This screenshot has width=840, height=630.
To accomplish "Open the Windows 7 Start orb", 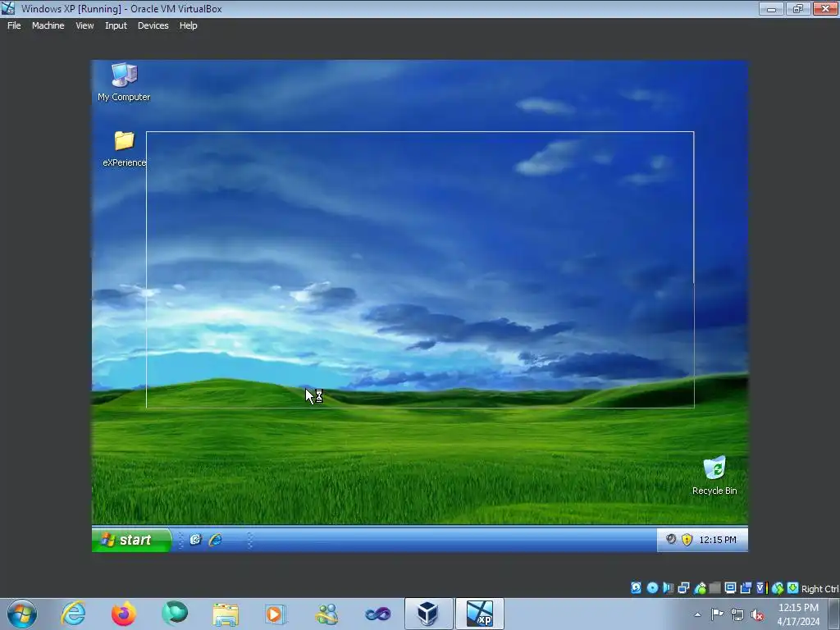I will click(x=22, y=614).
